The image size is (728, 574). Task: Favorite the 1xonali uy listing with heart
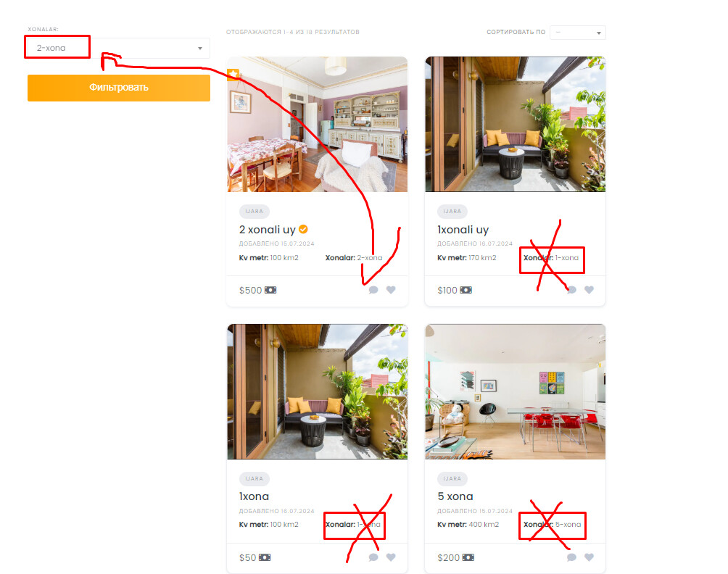pos(590,290)
